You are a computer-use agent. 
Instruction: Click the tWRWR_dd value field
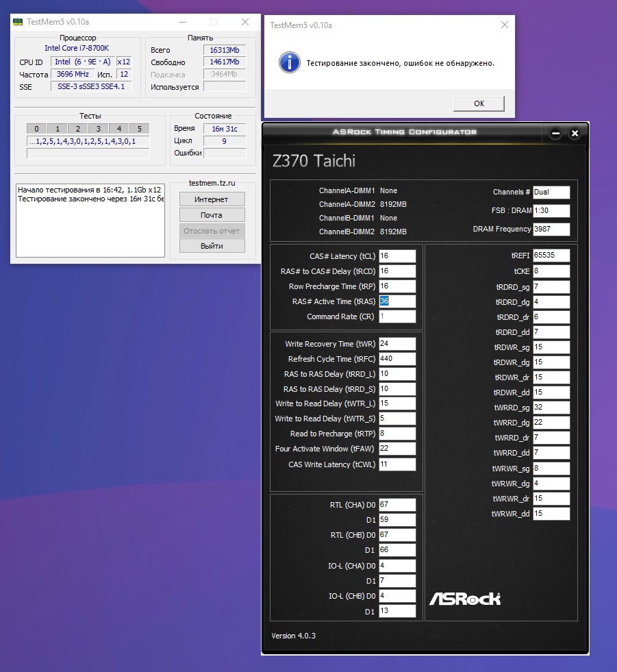(551, 514)
